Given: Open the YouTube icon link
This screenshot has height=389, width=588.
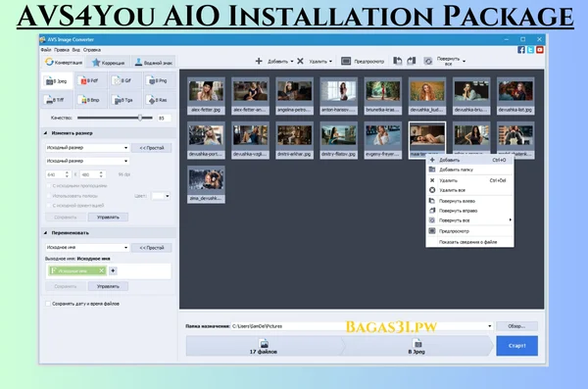Looking at the screenshot, I should coord(540,50).
